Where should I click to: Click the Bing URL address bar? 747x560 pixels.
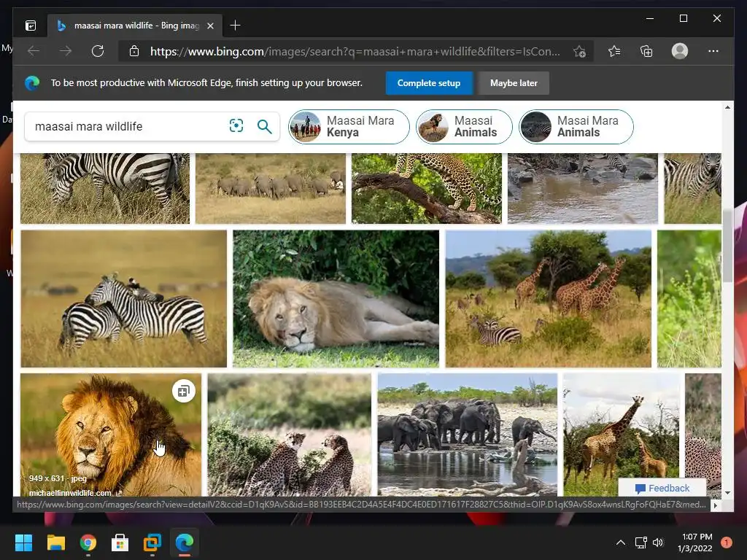(x=355, y=52)
